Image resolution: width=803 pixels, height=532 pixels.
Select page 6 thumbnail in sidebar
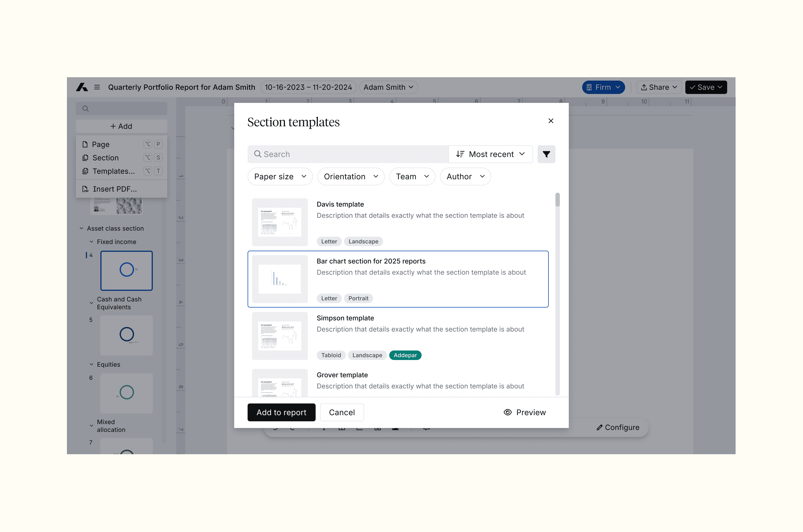pyautogui.click(x=127, y=393)
